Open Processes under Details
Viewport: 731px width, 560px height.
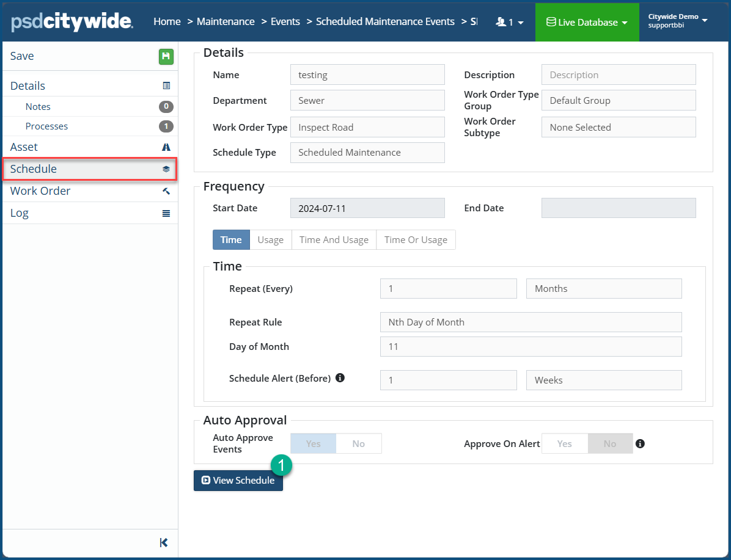(90, 126)
